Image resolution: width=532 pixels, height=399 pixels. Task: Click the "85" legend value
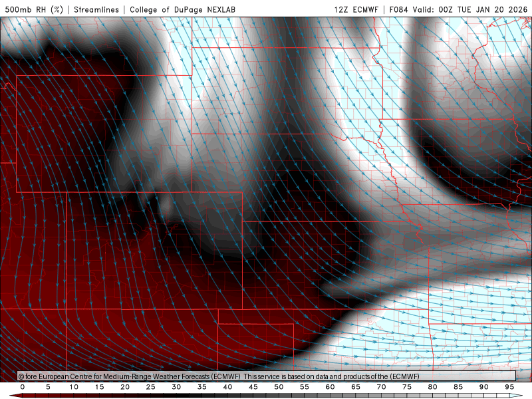(x=458, y=387)
